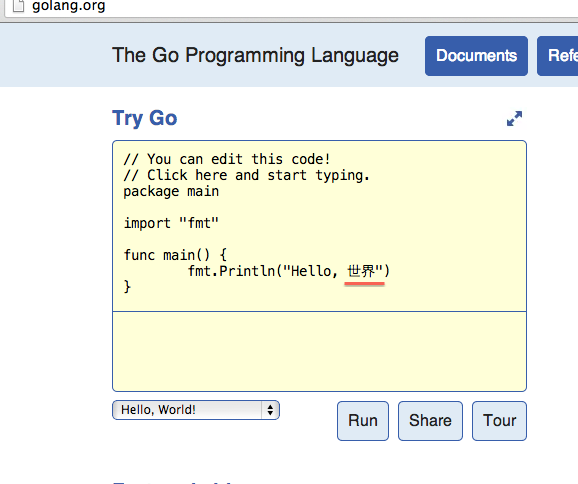Click the page icon beside golang.org
578x484 pixels.
[x=18, y=6]
